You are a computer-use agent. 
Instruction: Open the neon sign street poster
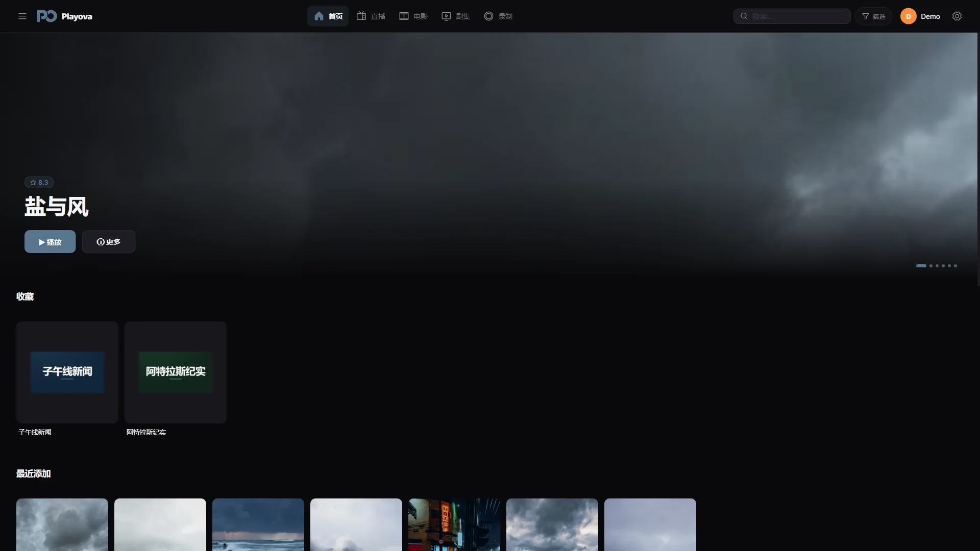(x=454, y=524)
